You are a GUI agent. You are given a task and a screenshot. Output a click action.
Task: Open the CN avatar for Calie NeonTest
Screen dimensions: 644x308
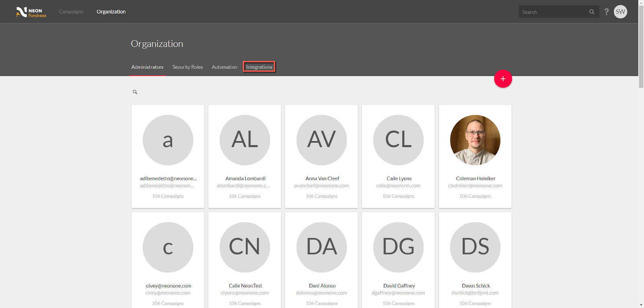pos(245,247)
